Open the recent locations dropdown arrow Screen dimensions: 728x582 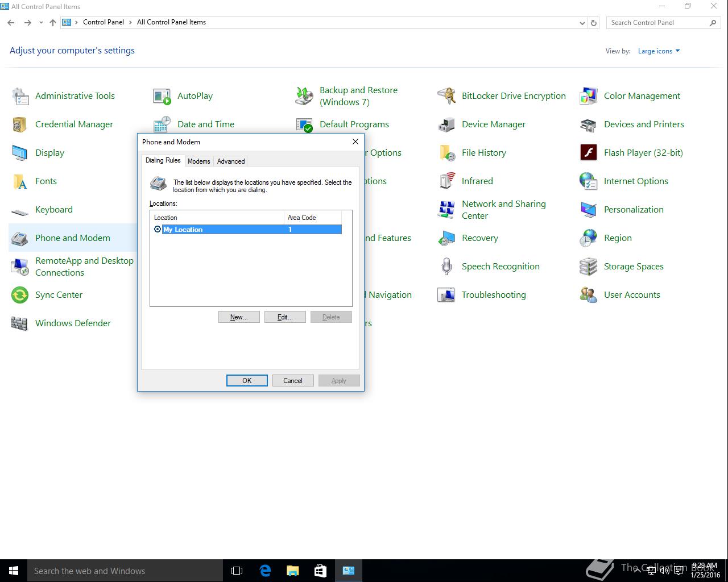pyautogui.click(x=41, y=23)
